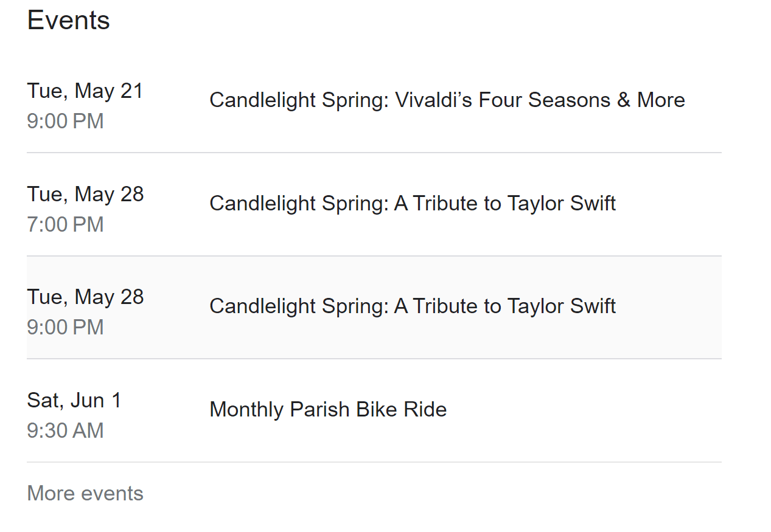
Task: Click the divider line above More events
Action: [374, 462]
